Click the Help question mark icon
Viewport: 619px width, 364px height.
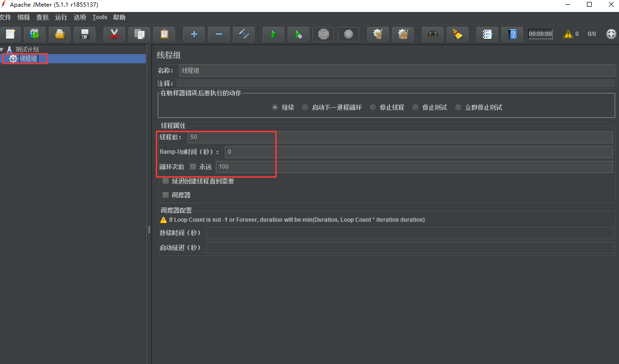[512, 34]
